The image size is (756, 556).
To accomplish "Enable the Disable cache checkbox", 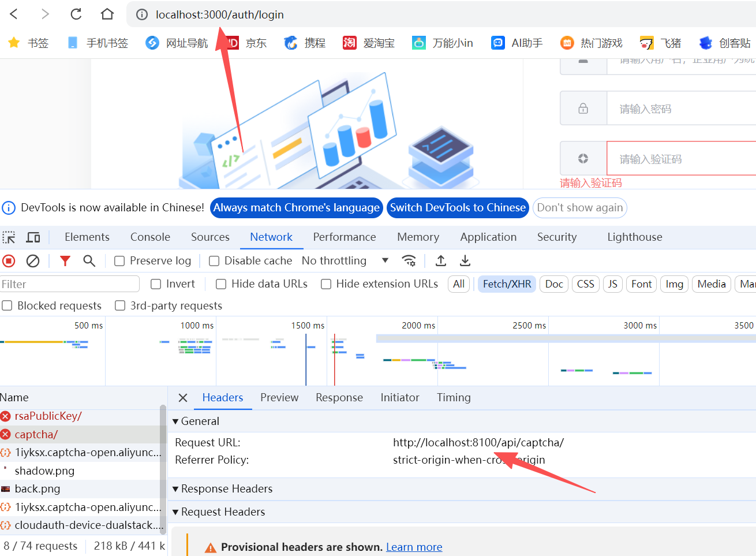I will point(214,261).
